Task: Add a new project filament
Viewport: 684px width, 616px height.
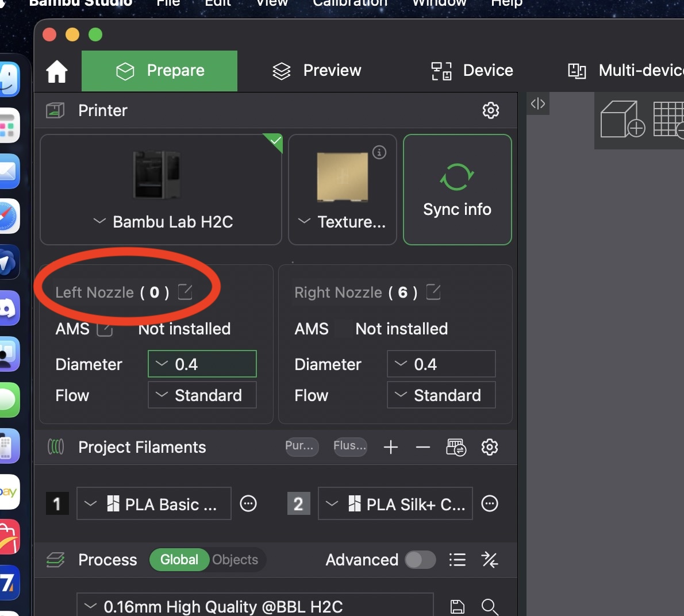Action: pos(390,447)
